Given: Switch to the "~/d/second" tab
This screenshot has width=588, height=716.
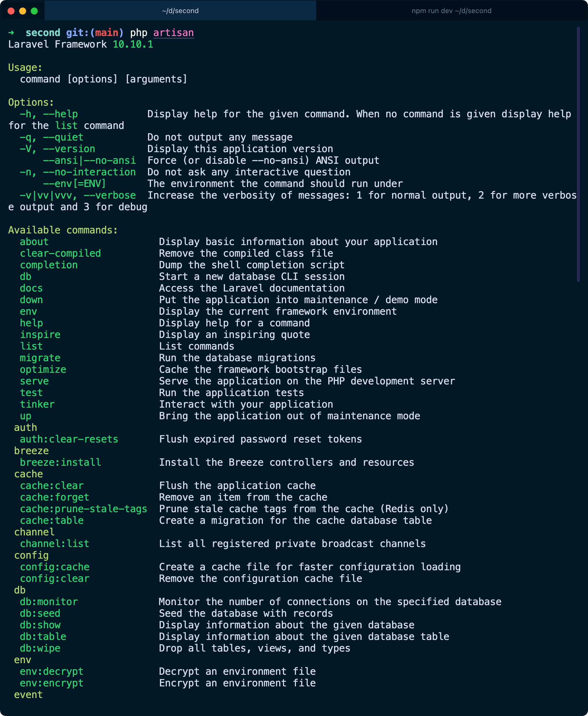Looking at the screenshot, I should [x=180, y=10].
